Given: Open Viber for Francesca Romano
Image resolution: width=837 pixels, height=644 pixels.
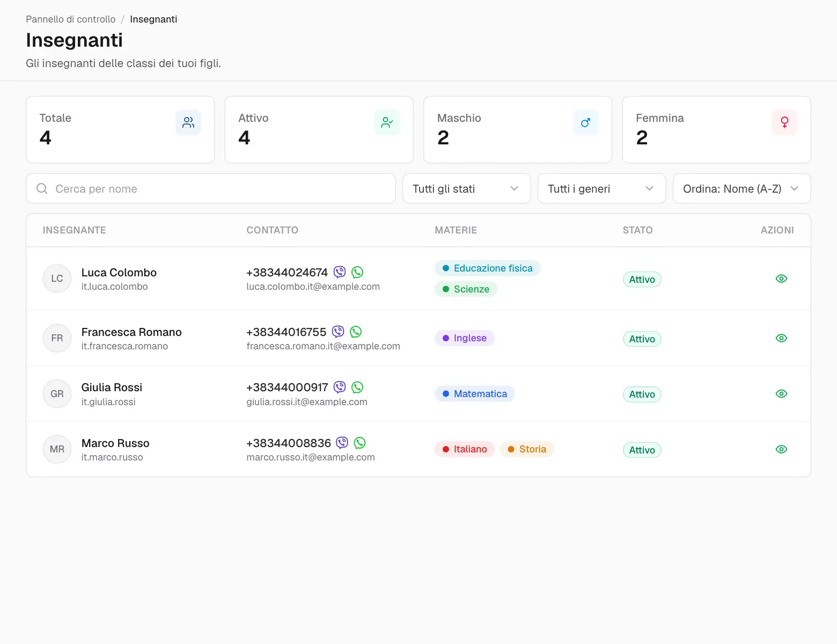Looking at the screenshot, I should 338,332.
